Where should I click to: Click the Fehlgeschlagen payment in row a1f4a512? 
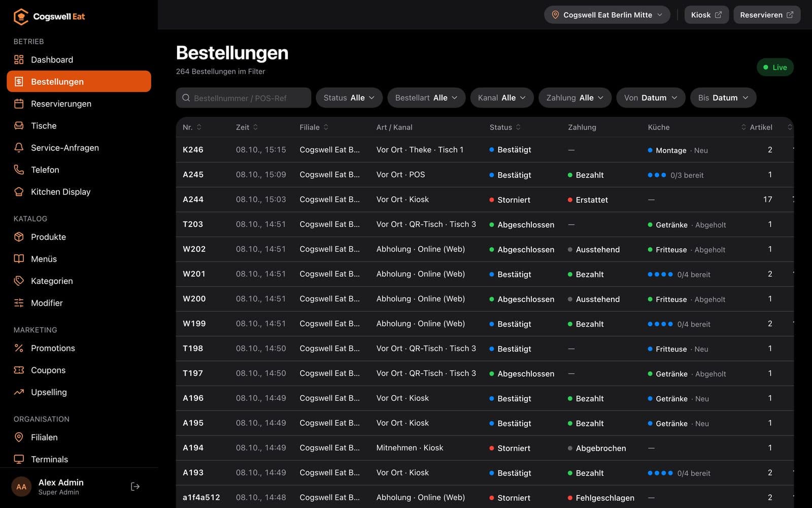(x=601, y=498)
